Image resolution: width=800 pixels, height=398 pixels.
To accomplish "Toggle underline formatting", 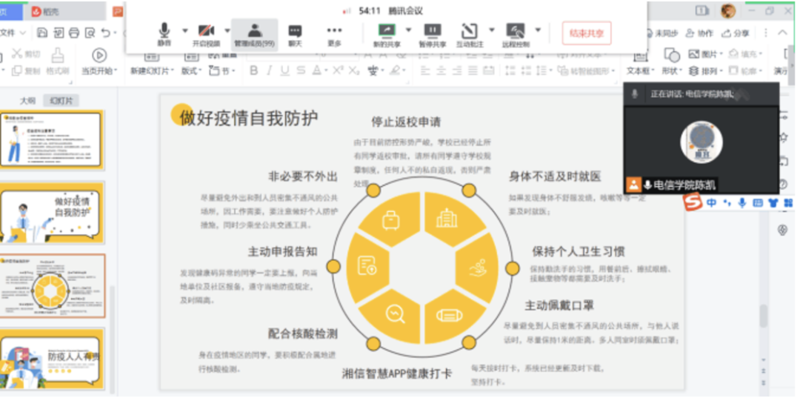I will click(x=285, y=70).
